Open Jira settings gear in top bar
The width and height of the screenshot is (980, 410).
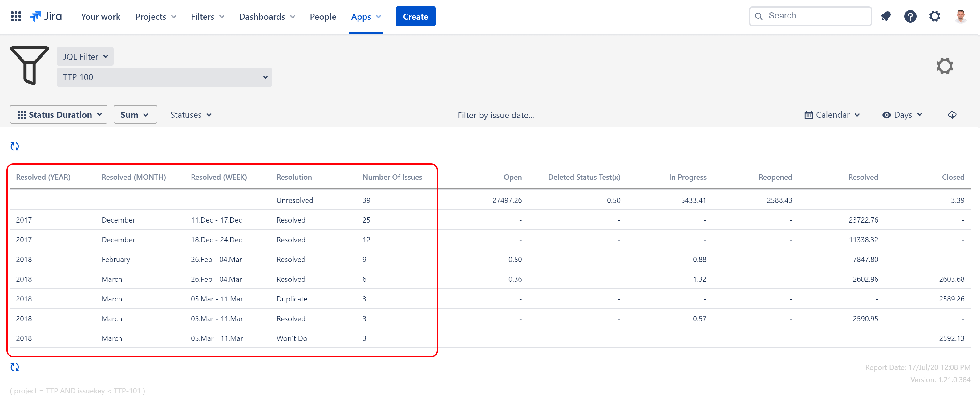click(934, 16)
